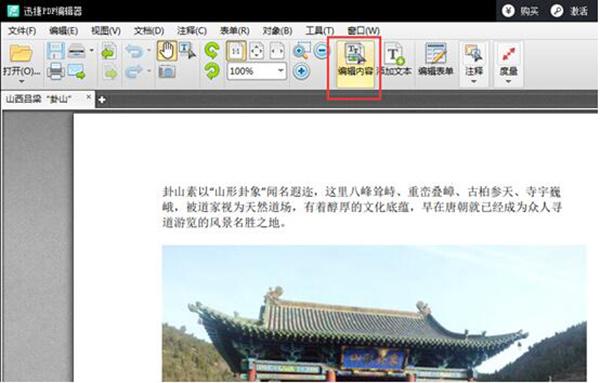The width and height of the screenshot is (600, 383).
Task: Open the 文档(D) menu
Action: point(149,31)
